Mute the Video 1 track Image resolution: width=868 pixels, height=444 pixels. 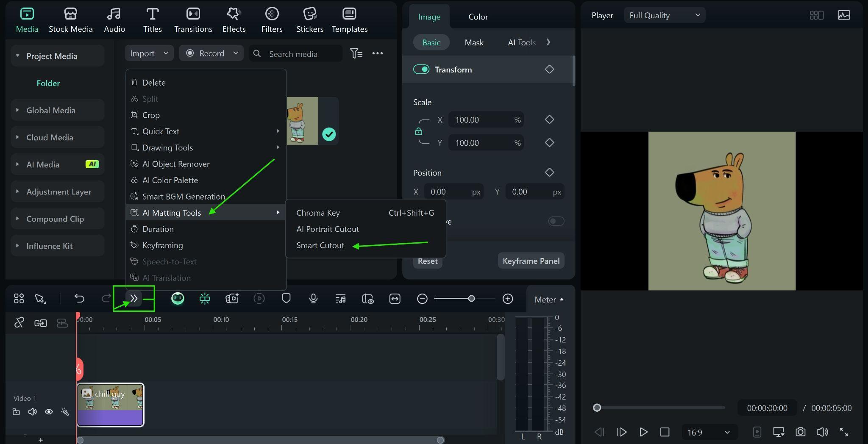click(x=32, y=412)
